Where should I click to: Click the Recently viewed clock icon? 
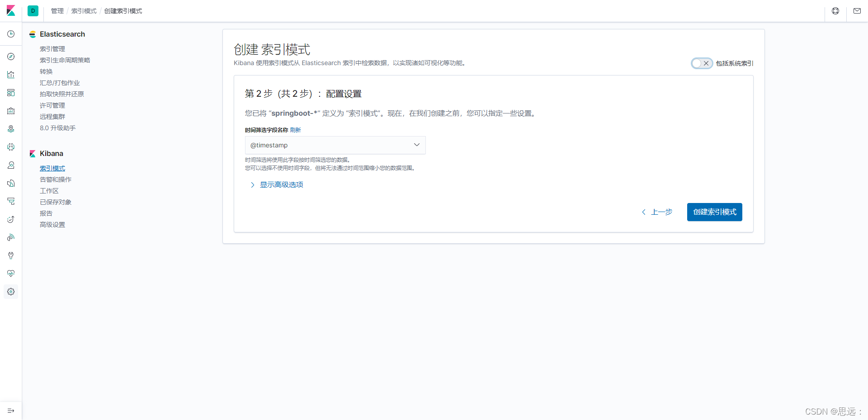(11, 34)
